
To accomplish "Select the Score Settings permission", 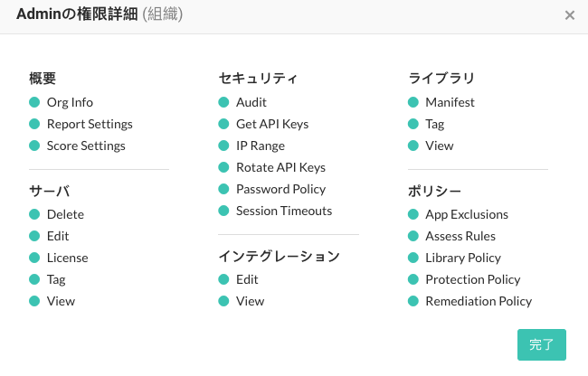I will pos(86,146).
